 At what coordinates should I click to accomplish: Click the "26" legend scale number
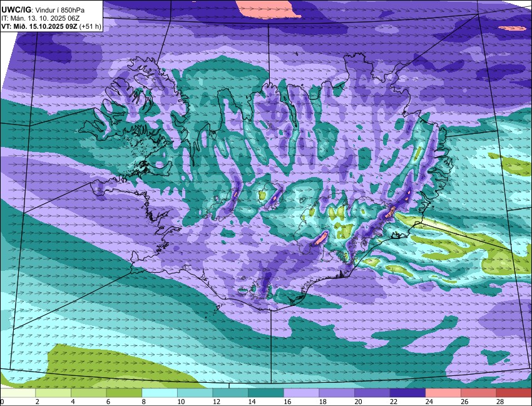464,402
